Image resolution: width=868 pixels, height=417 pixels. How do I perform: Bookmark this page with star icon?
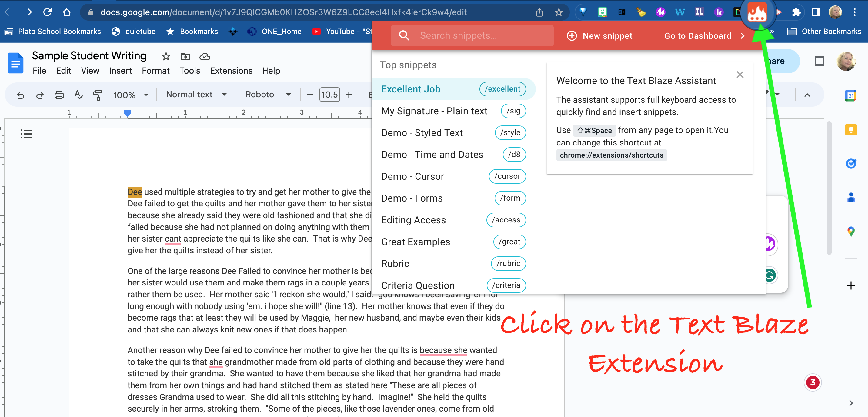pos(559,12)
